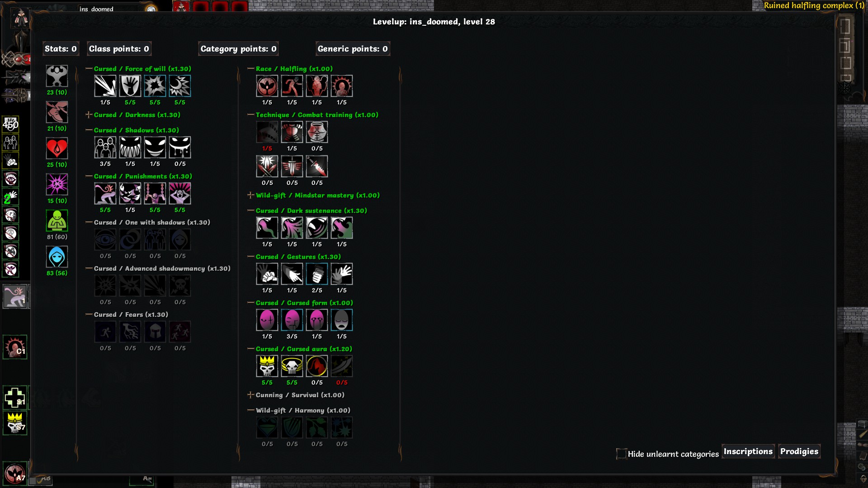The height and width of the screenshot is (488, 868).
Task: Click the Generic points counter
Action: [353, 49]
